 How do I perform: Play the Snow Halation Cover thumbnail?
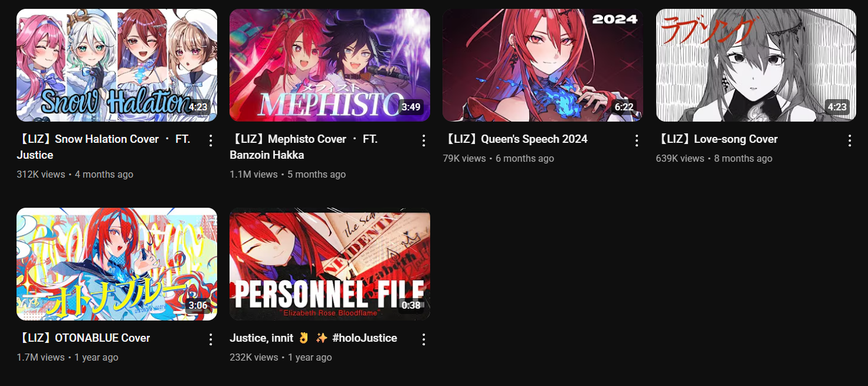[x=117, y=65]
